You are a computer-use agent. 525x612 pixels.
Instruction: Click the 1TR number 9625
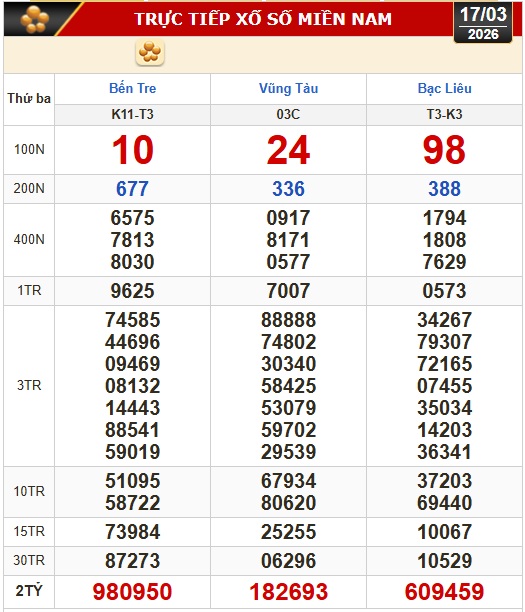click(132, 291)
